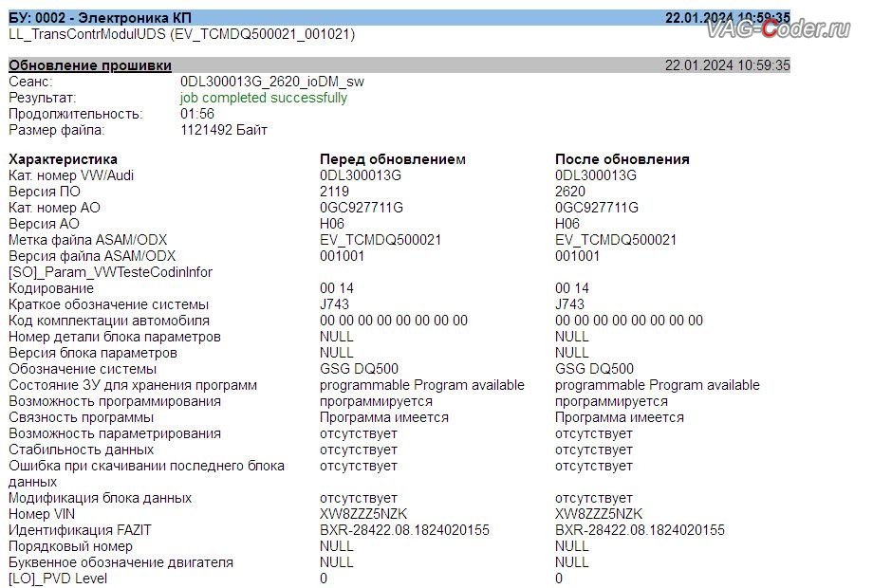This screenshot has height=588, width=873.
Task: Select coding "00 14" under После обновления
Action: pos(572,288)
